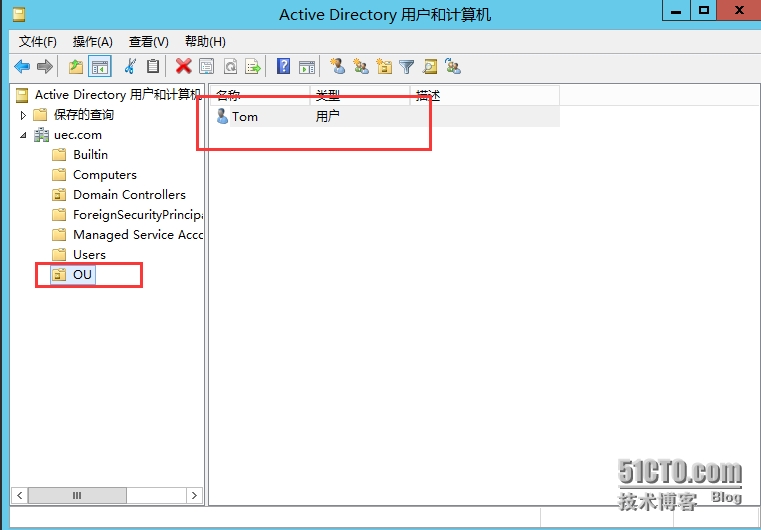761x530 pixels.
Task: Select the Computers container
Action: click(95, 175)
